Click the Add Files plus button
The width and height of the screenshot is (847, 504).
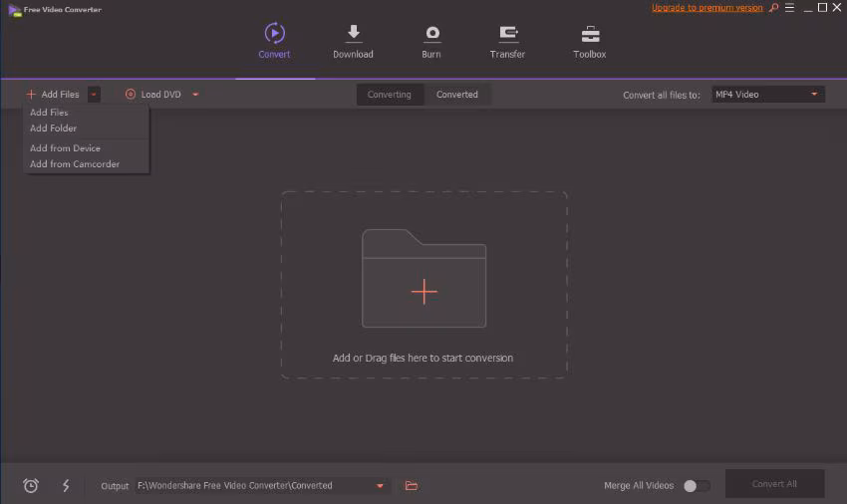click(53, 95)
